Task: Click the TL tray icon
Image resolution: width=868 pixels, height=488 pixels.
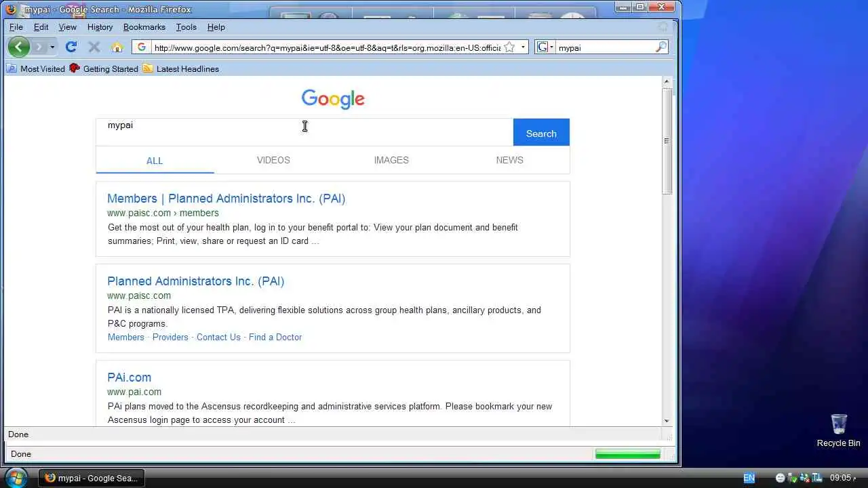Action: [816, 478]
